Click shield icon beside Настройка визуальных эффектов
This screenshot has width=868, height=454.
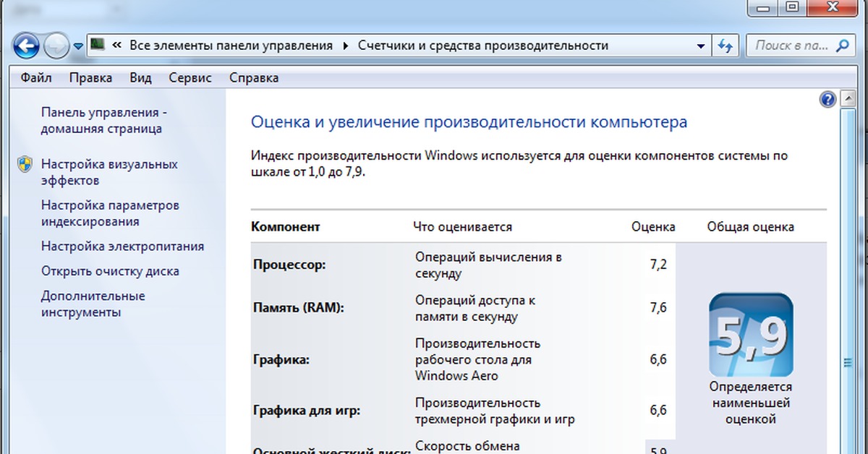pyautogui.click(x=25, y=165)
